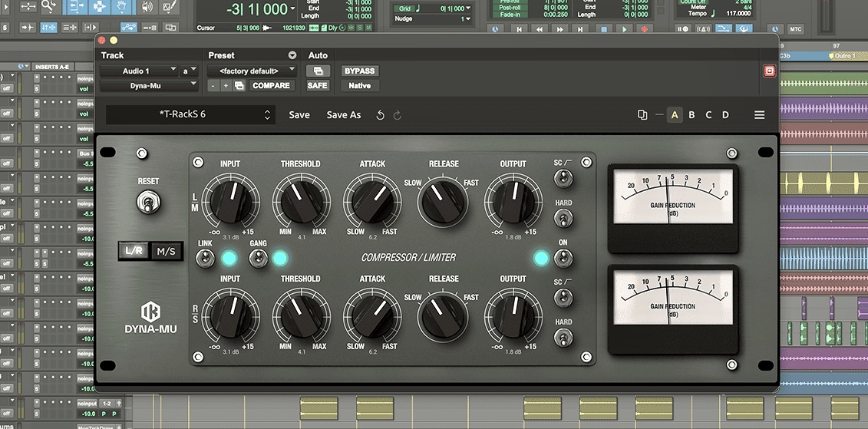Screen dimensions: 868x429
Task: Select the Pencil tool
Action: [170, 7]
